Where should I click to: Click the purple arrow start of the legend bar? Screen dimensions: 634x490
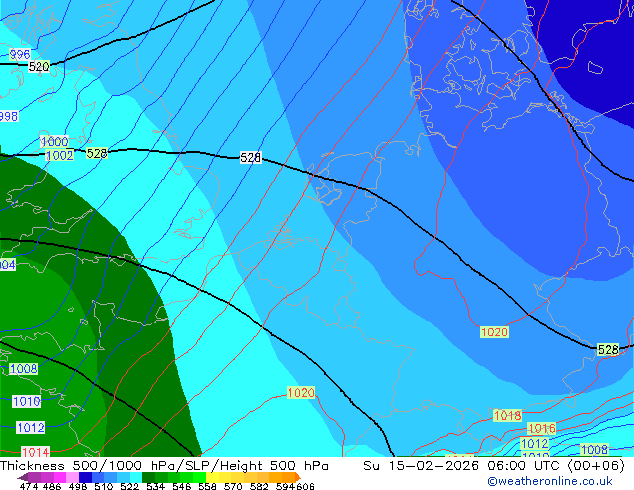click(22, 477)
